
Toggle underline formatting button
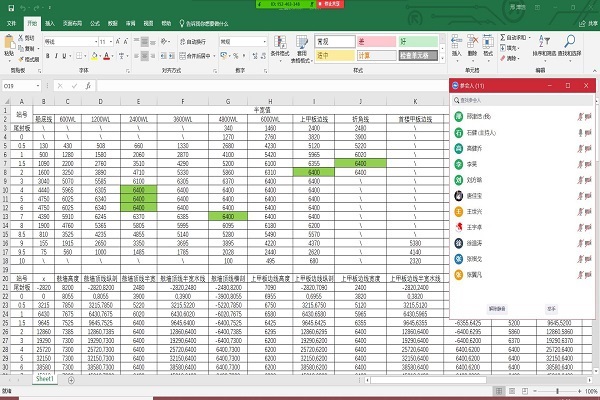pyautogui.click(x=65, y=57)
